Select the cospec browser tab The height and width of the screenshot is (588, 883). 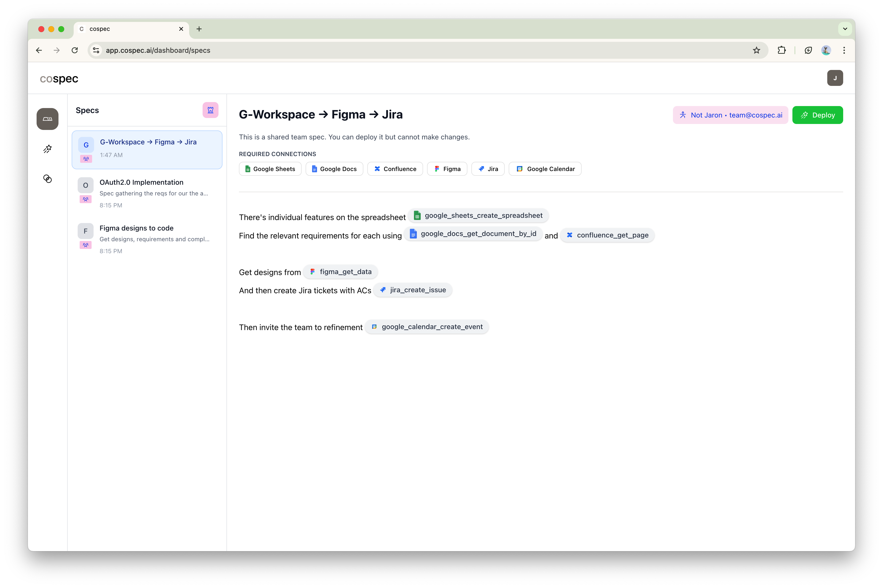[x=131, y=29]
